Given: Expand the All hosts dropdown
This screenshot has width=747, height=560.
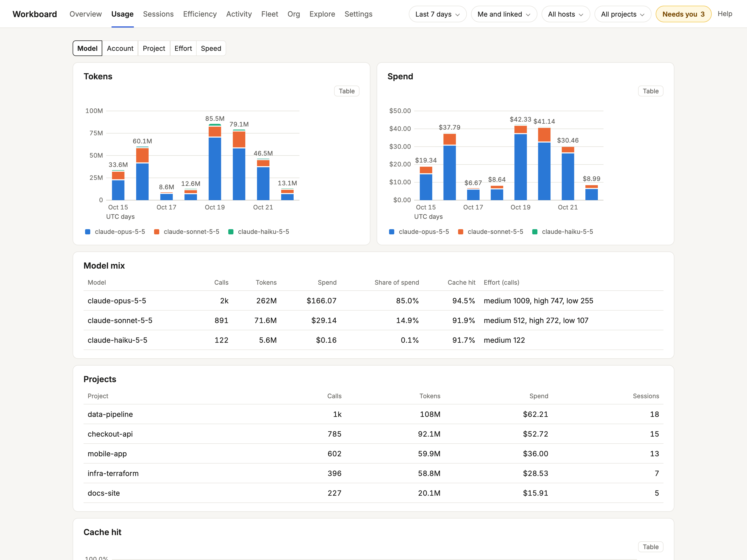Looking at the screenshot, I should pos(565,14).
